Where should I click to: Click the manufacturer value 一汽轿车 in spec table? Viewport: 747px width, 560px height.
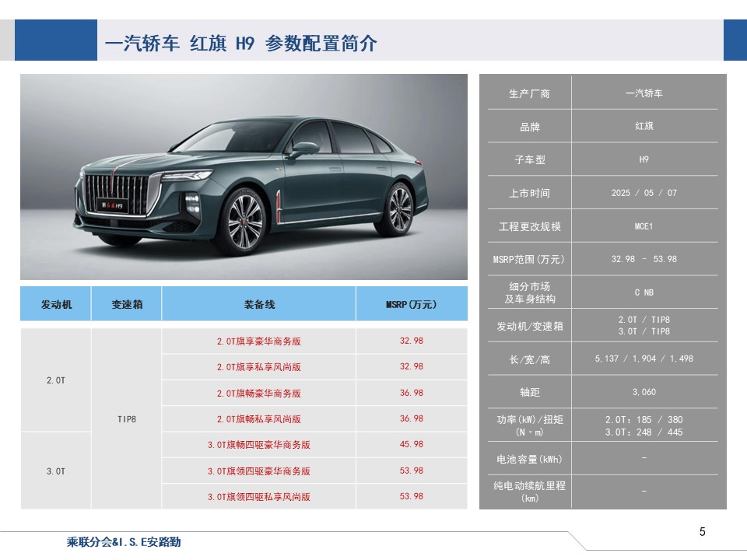point(644,93)
